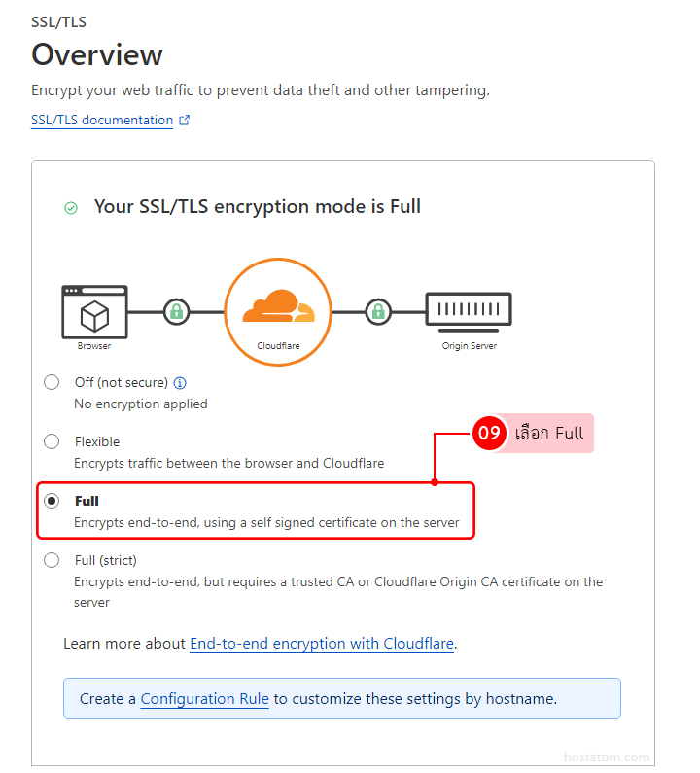The width and height of the screenshot is (700, 773).
Task: Select the Off (not secure) radio button
Action: pyautogui.click(x=52, y=383)
